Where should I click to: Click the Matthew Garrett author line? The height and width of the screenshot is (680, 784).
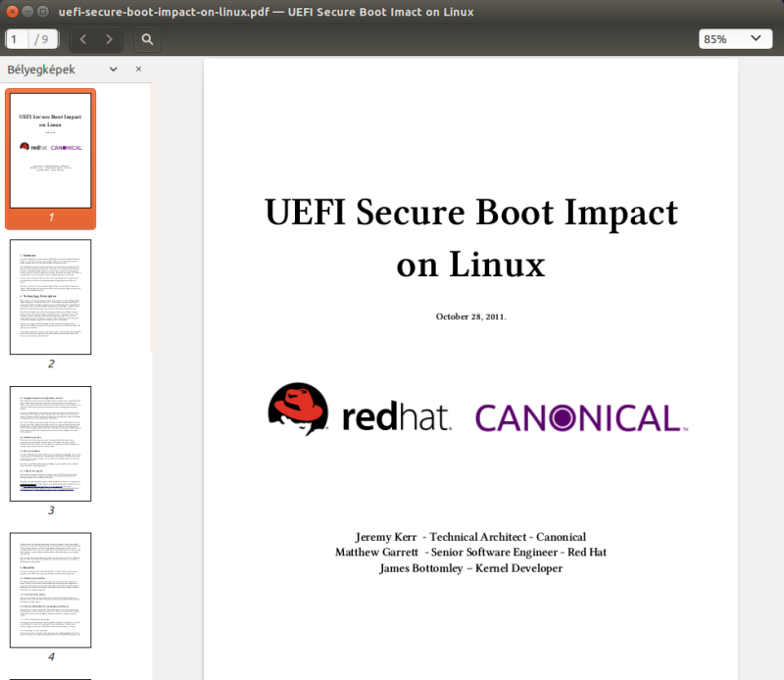tap(470, 552)
